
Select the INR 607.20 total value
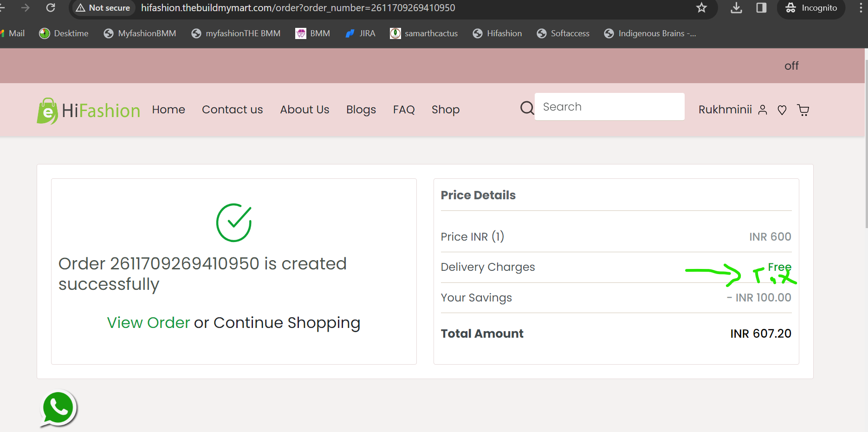coord(761,334)
